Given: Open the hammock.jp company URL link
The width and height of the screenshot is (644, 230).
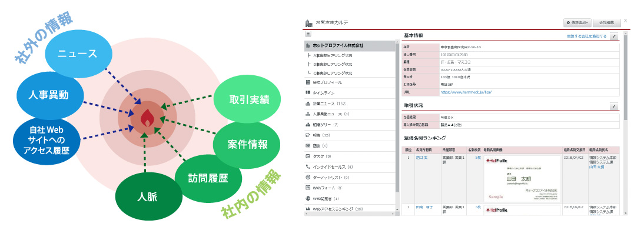Looking at the screenshot, I should [466, 92].
